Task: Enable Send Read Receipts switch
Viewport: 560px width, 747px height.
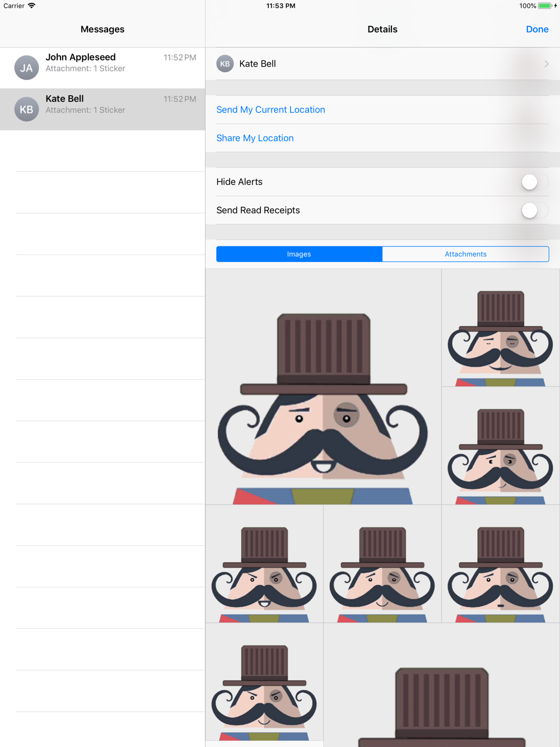Action: tap(535, 211)
